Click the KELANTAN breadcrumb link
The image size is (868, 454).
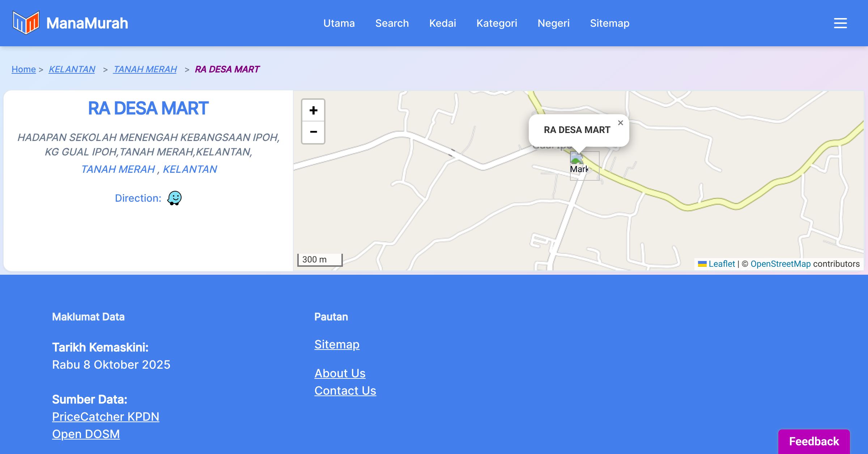pos(72,69)
